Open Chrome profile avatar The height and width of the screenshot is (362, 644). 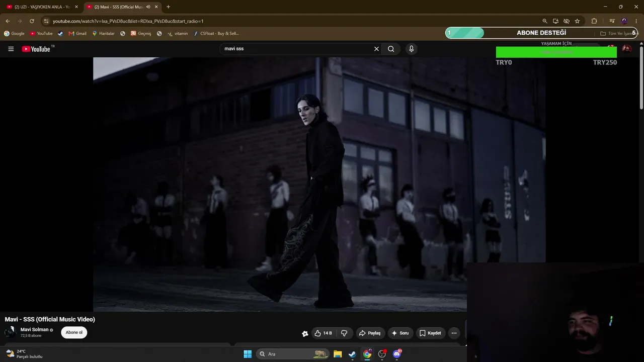[624, 21]
